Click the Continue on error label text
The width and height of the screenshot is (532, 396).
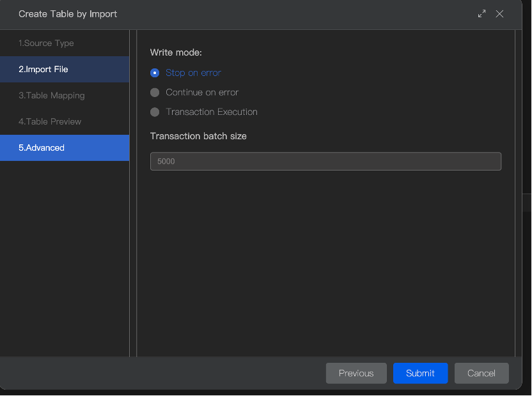click(202, 93)
